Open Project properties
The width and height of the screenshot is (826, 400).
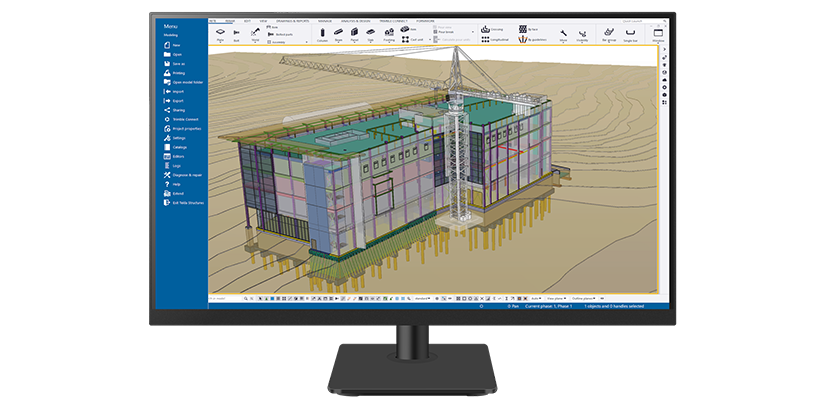pos(183,129)
